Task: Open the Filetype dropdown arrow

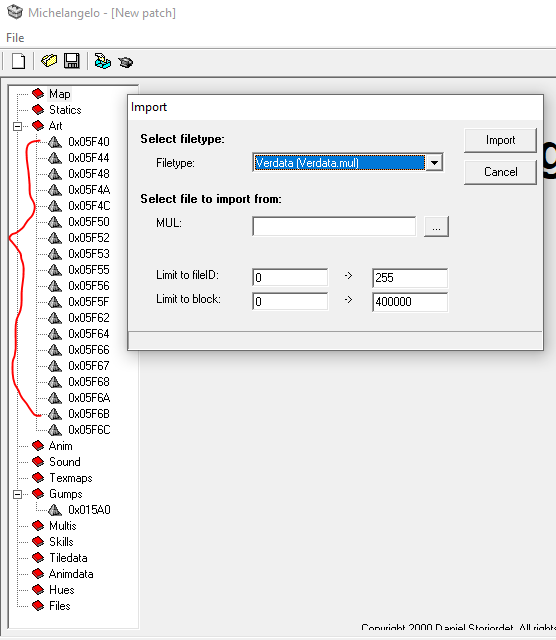Action: [434, 163]
